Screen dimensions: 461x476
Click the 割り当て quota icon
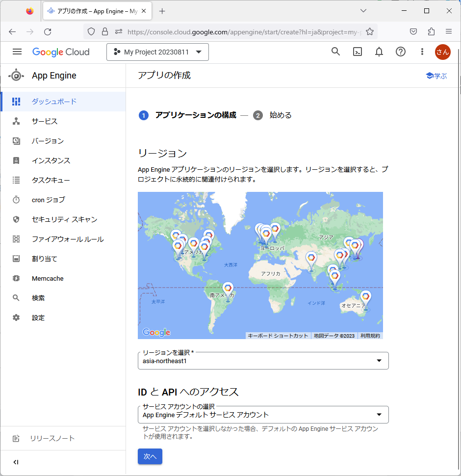pos(16,259)
